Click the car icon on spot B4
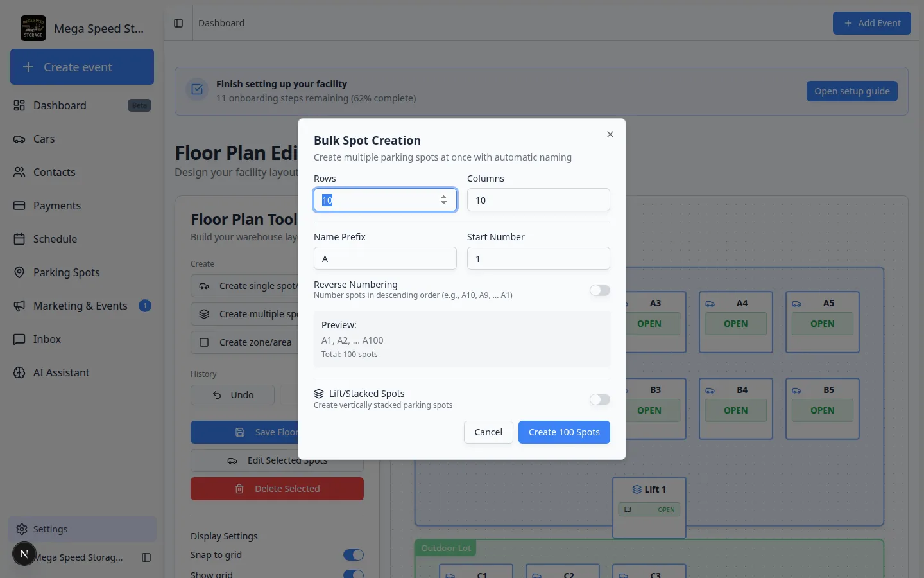The height and width of the screenshot is (578, 924). pyautogui.click(x=710, y=390)
